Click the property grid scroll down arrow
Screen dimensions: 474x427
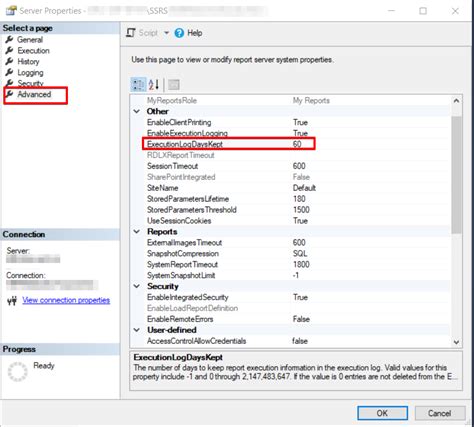point(456,342)
